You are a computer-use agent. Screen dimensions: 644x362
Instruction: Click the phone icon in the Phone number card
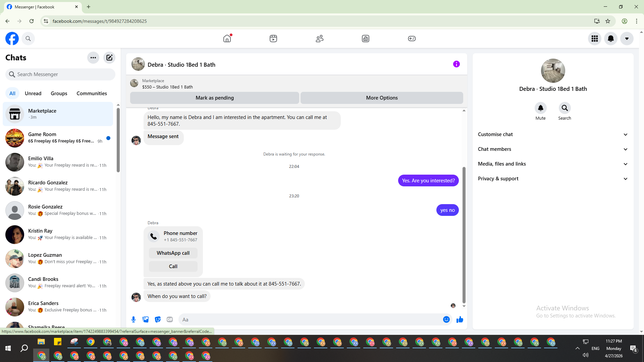pos(154,236)
